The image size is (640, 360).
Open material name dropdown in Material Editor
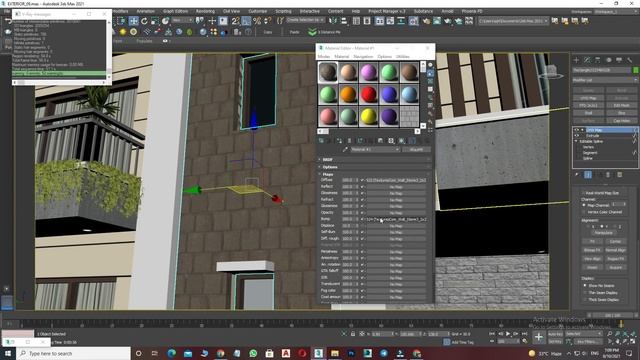(x=375, y=150)
